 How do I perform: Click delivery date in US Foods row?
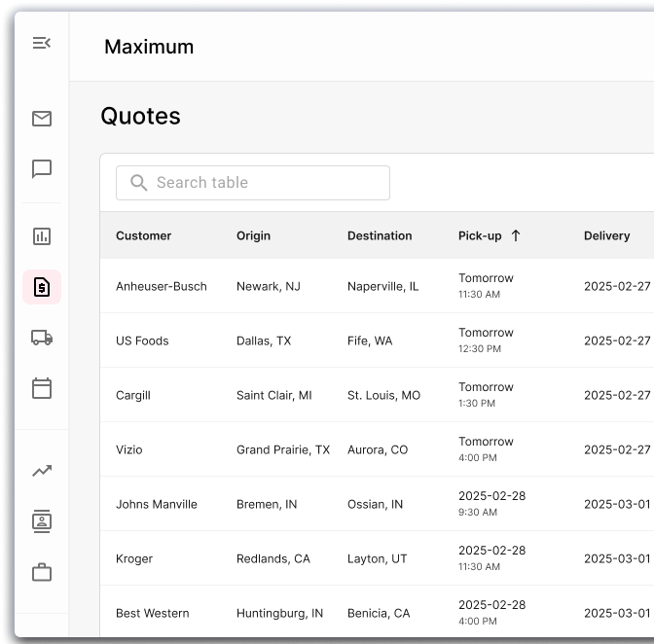click(617, 340)
